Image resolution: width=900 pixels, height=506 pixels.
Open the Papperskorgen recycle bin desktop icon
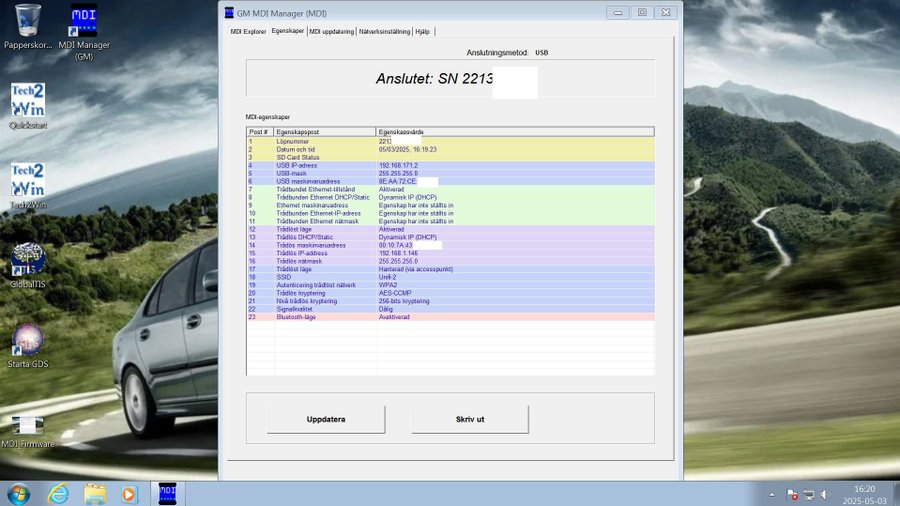coord(28,26)
